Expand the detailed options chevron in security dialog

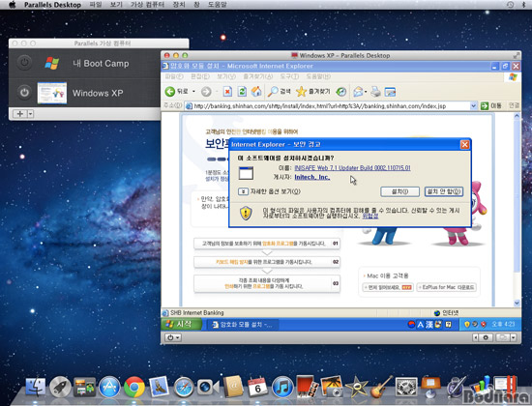[243, 191]
